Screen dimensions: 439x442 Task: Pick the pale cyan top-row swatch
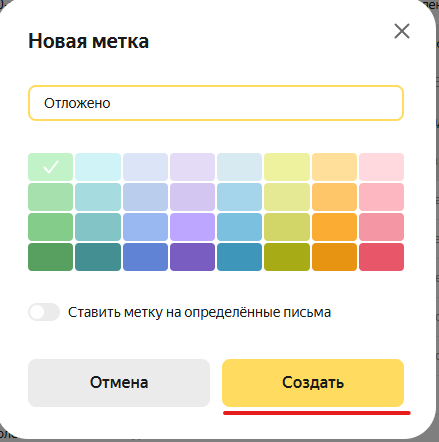pos(98,167)
